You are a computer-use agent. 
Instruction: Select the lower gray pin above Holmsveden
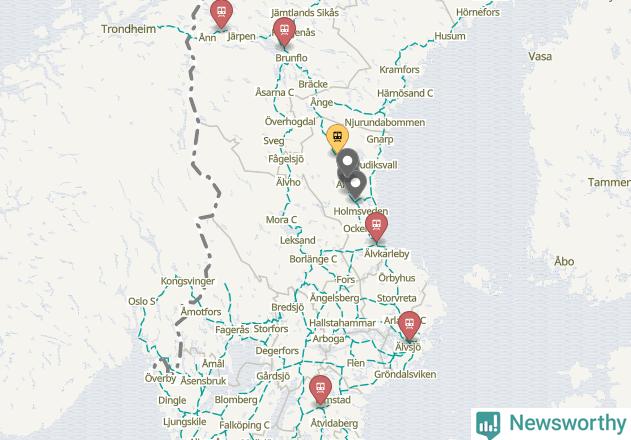[x=355, y=185]
